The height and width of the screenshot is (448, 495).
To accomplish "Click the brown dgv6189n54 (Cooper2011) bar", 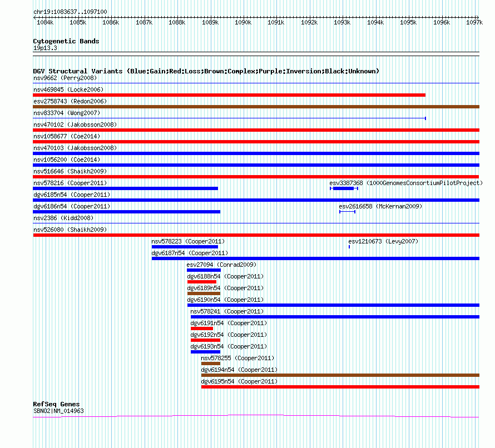I will (x=204, y=293).
